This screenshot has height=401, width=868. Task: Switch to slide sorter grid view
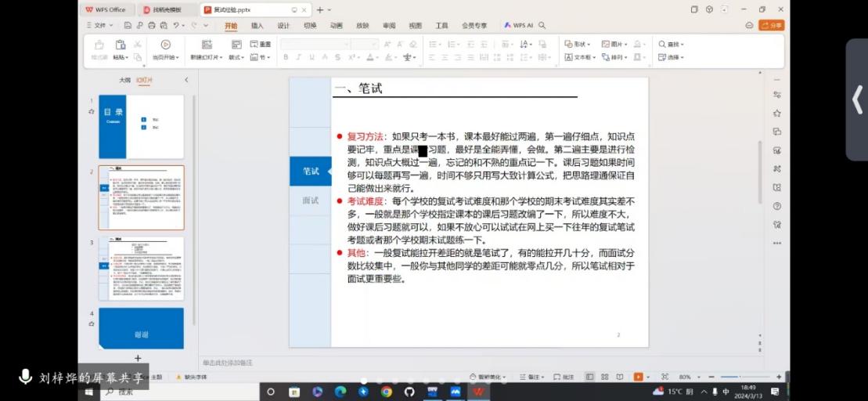604,377
